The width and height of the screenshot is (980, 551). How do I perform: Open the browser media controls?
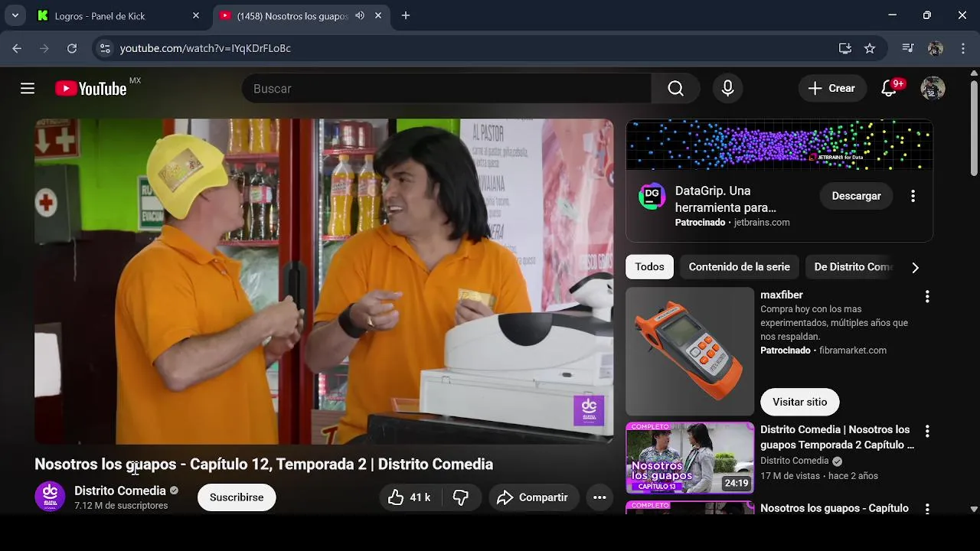908,48
